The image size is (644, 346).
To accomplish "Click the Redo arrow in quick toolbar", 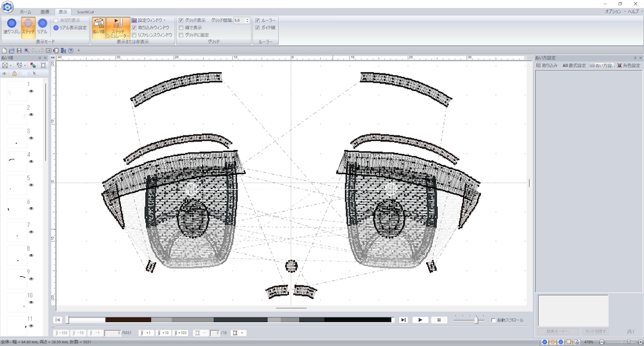I will (41, 51).
